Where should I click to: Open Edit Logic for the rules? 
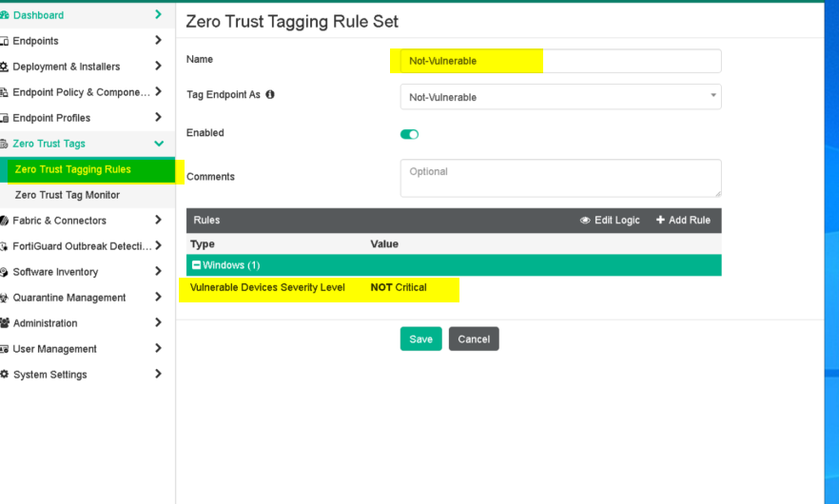click(610, 220)
